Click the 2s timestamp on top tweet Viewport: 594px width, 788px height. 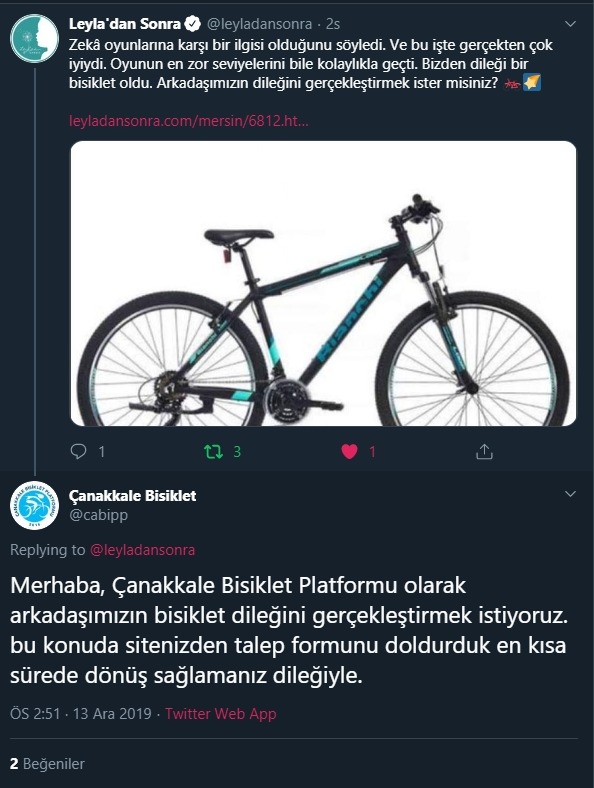coord(333,24)
